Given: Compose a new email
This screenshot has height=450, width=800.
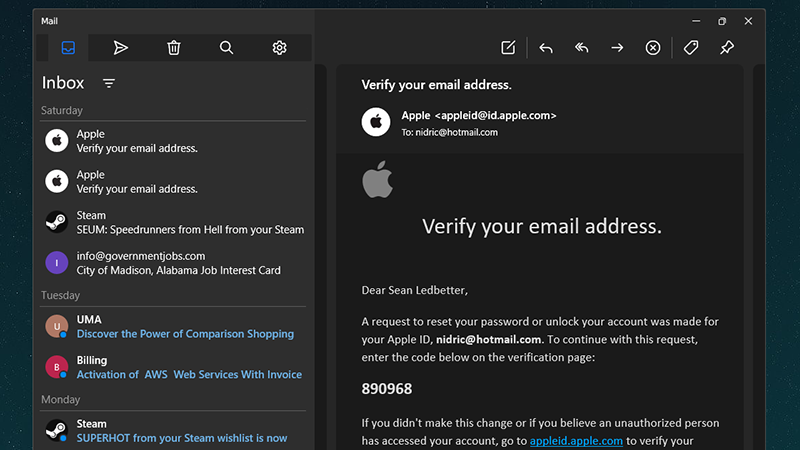Looking at the screenshot, I should click(508, 47).
